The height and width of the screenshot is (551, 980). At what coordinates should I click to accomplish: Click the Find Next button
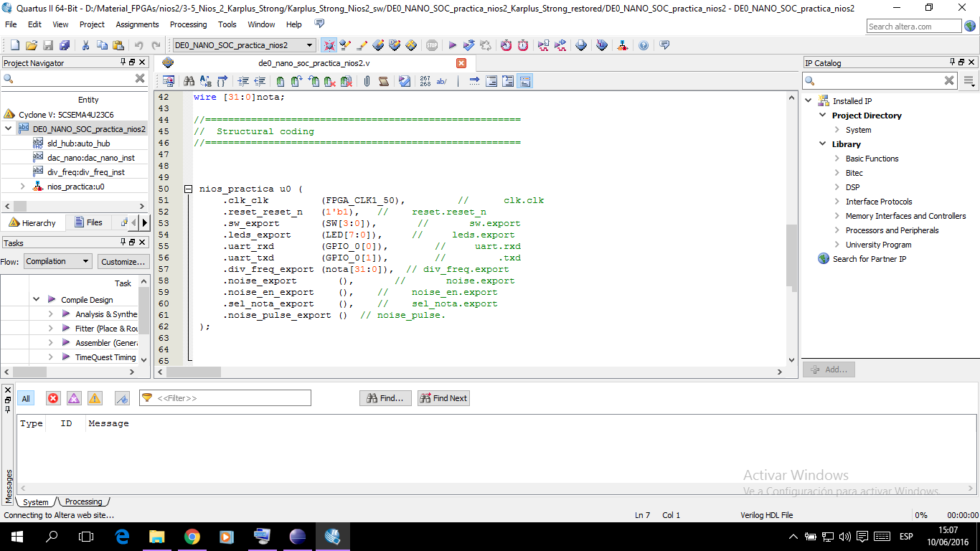tap(443, 398)
